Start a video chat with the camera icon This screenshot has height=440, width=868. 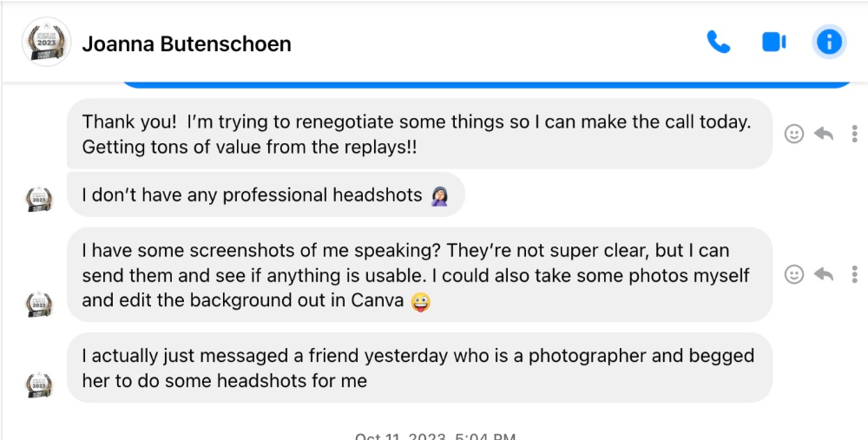[x=774, y=42]
